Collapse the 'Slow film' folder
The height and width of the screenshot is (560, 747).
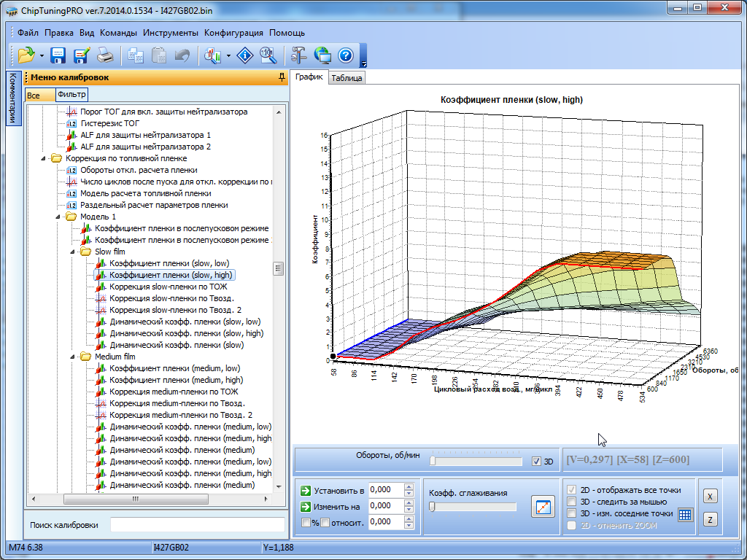71,252
